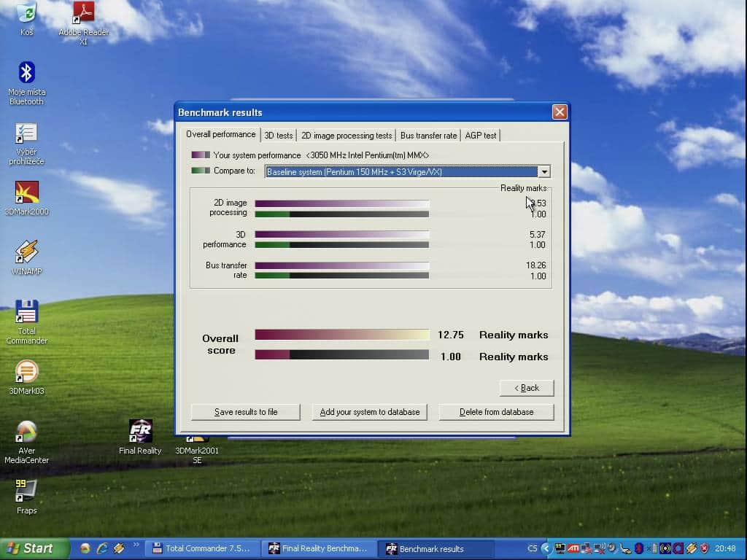
Task: Select the AVer MediaCenter desktop icon
Action: coord(27,443)
